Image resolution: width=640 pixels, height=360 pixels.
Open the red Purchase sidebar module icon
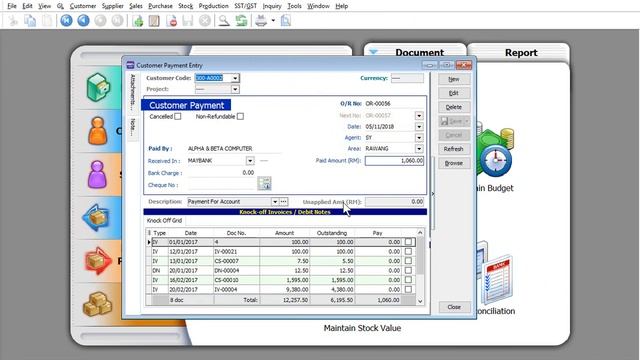98,260
